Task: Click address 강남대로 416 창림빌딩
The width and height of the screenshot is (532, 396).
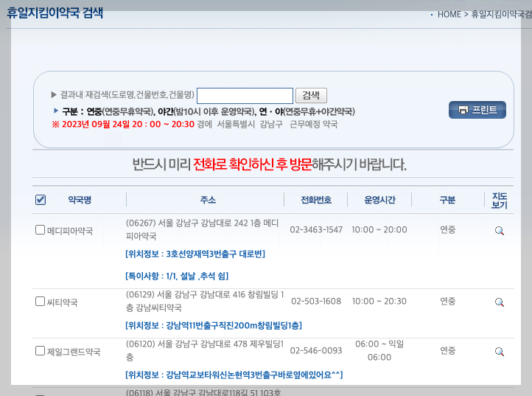Action: [205, 301]
